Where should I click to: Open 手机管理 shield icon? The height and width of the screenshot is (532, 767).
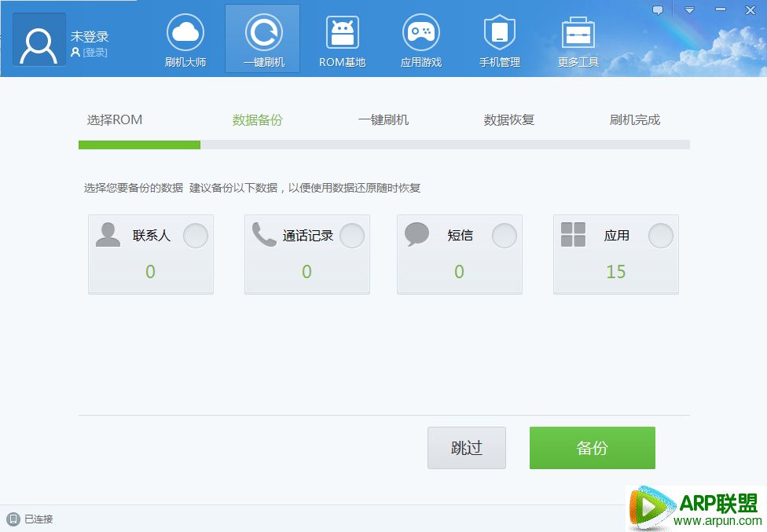[x=499, y=33]
